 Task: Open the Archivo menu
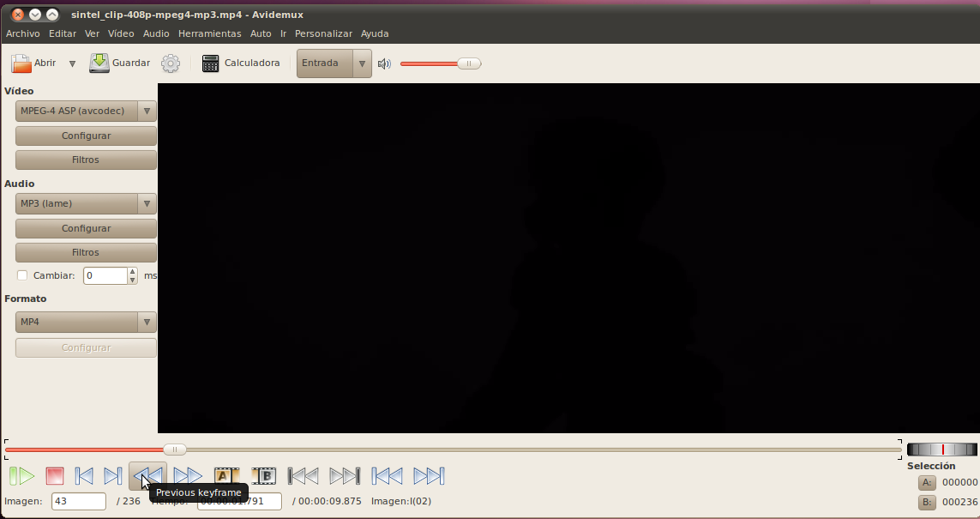point(23,33)
